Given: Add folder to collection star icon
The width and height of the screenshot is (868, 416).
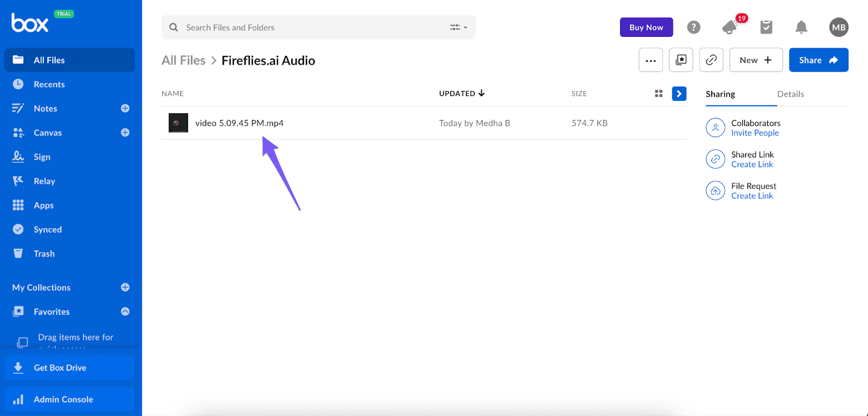Looking at the screenshot, I should 681,60.
